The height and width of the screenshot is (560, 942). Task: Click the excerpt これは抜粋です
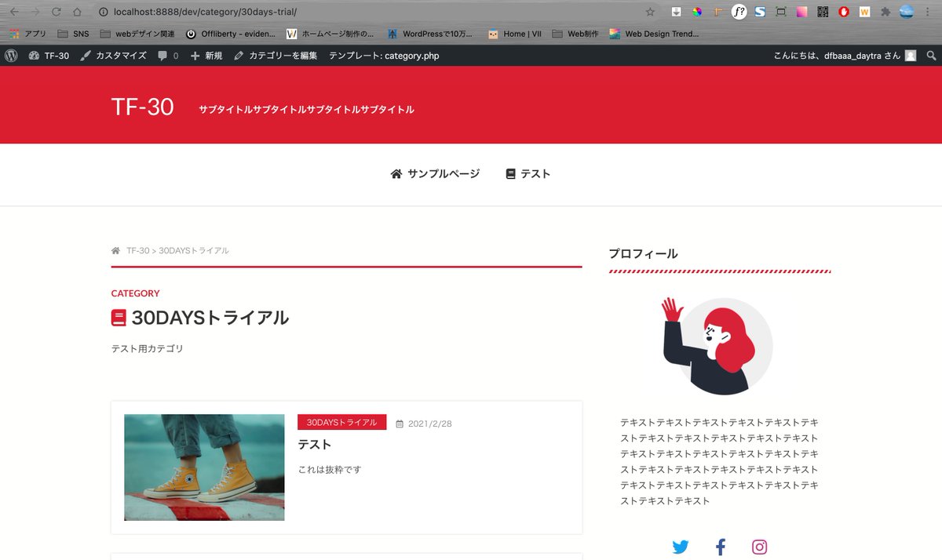coord(330,470)
